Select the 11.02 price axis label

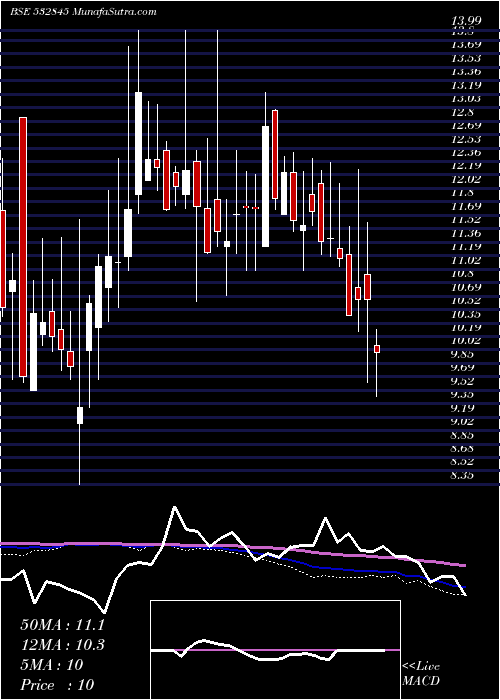click(465, 260)
